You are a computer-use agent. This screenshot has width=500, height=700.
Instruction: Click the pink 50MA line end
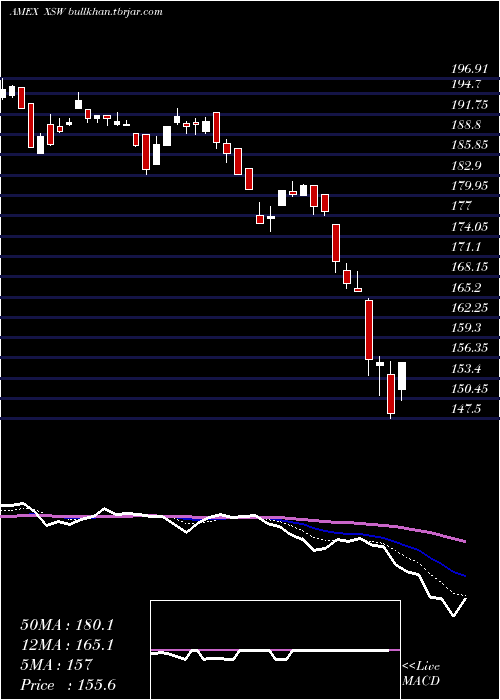coord(465,542)
